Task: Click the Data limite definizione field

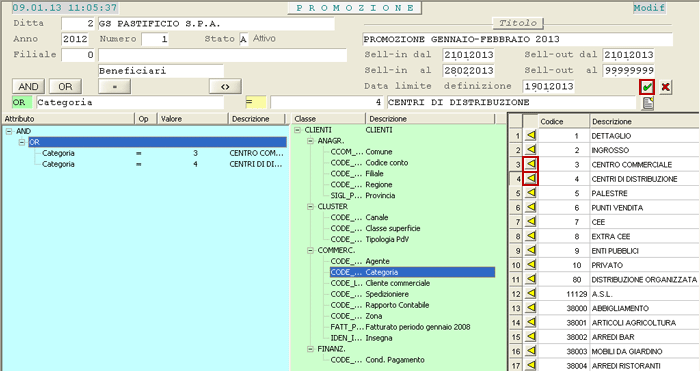Action: pyautogui.click(x=549, y=86)
